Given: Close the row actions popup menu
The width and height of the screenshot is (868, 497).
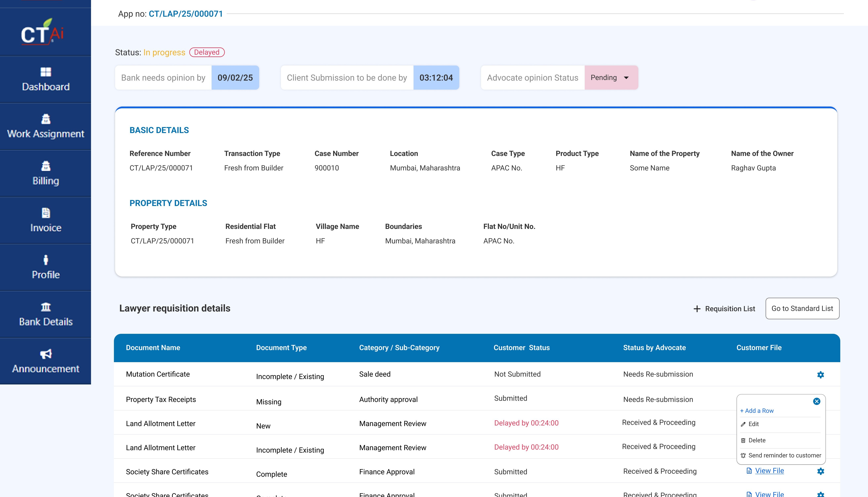Looking at the screenshot, I should coord(817,401).
